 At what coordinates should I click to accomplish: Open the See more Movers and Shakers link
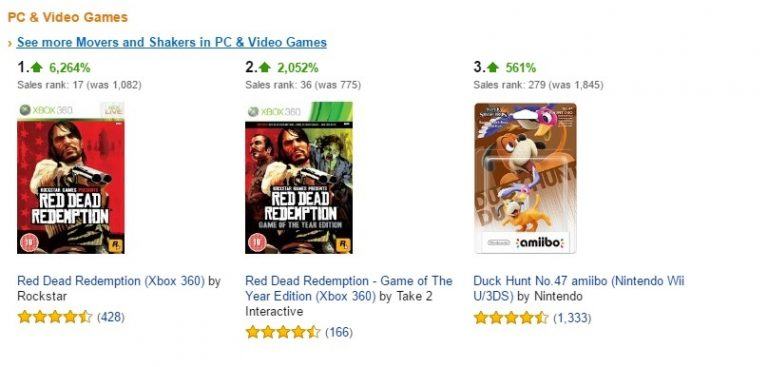click(x=172, y=43)
